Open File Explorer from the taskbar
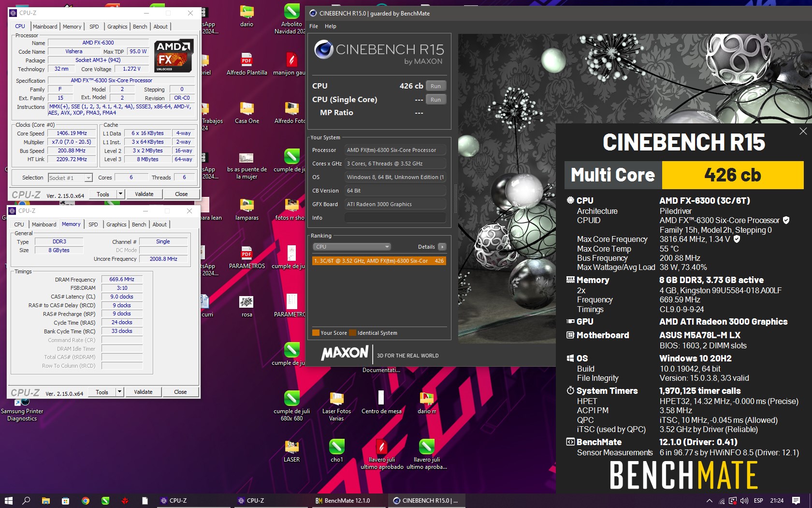The height and width of the screenshot is (508, 812). pos(46,500)
